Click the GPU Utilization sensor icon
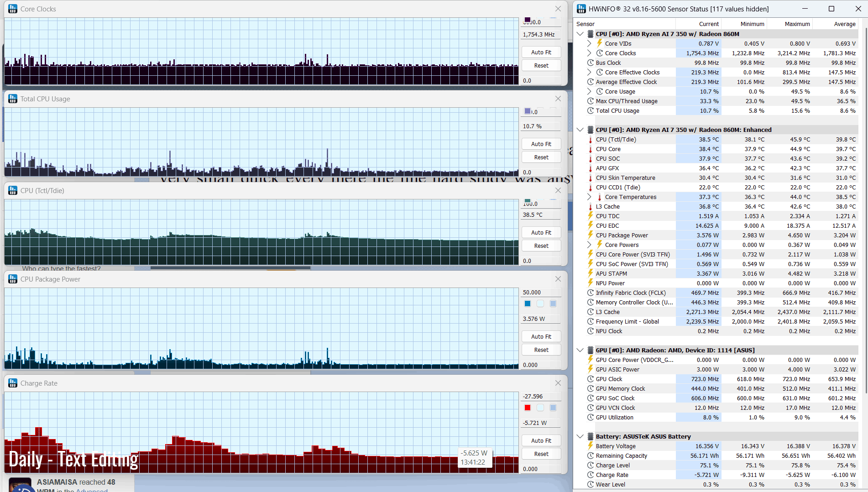This screenshot has height=492, width=868. pos(591,418)
